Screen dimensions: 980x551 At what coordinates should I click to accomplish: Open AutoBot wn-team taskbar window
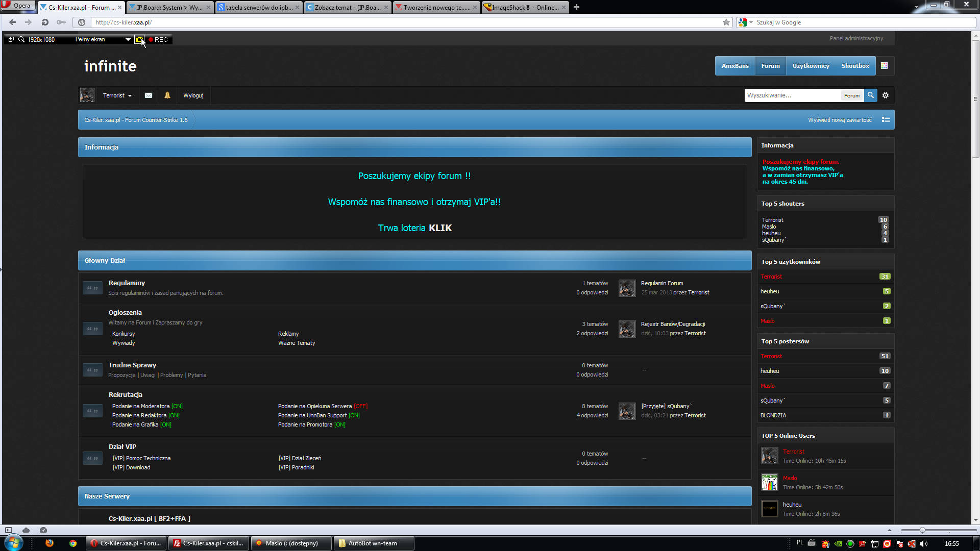(x=373, y=543)
